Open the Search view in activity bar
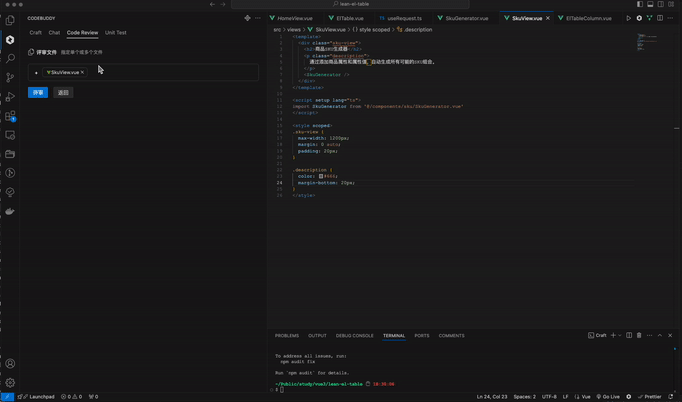The image size is (682, 402). tap(10, 58)
